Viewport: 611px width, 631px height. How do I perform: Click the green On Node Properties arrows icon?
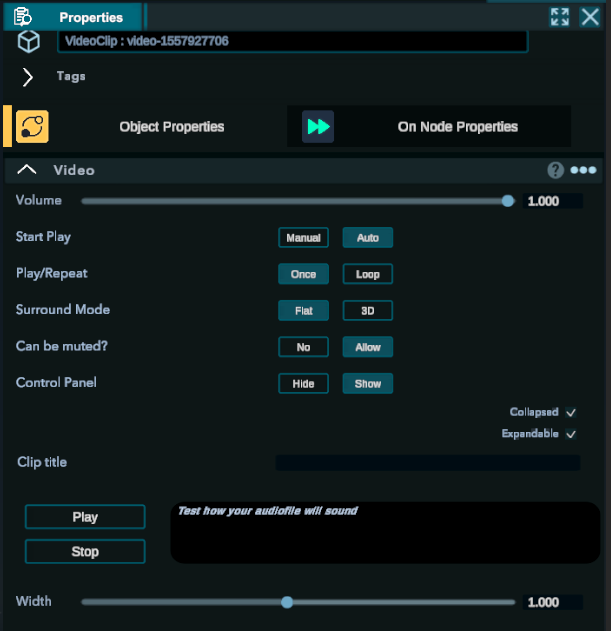318,127
